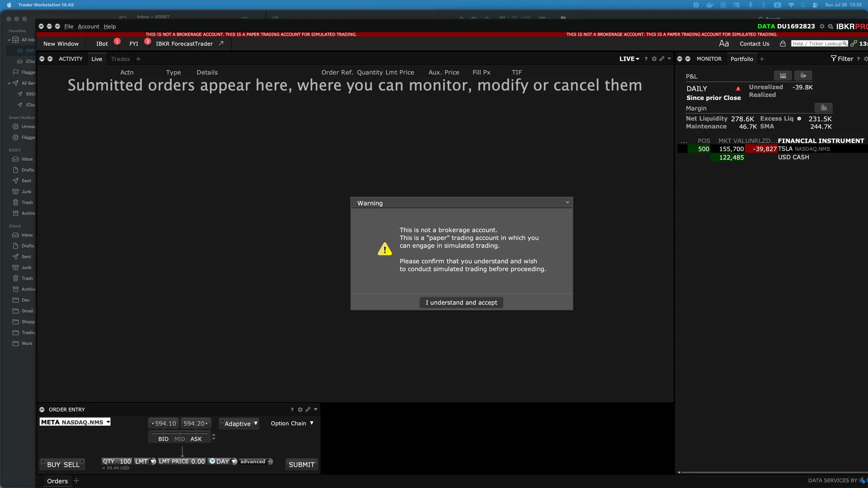
Task: Click Contact Us link
Action: click(x=754, y=44)
